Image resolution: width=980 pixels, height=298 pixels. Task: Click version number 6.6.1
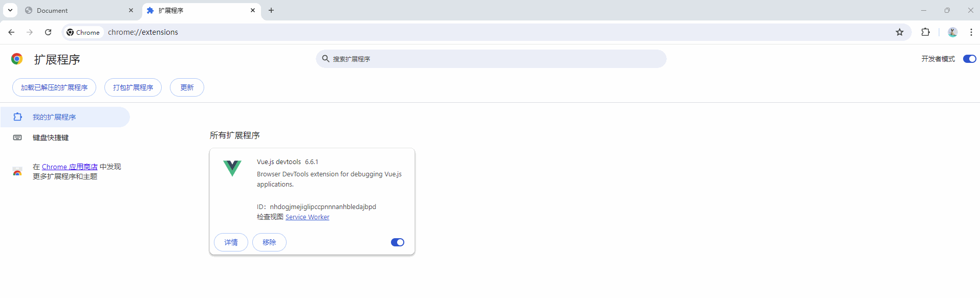(312, 162)
